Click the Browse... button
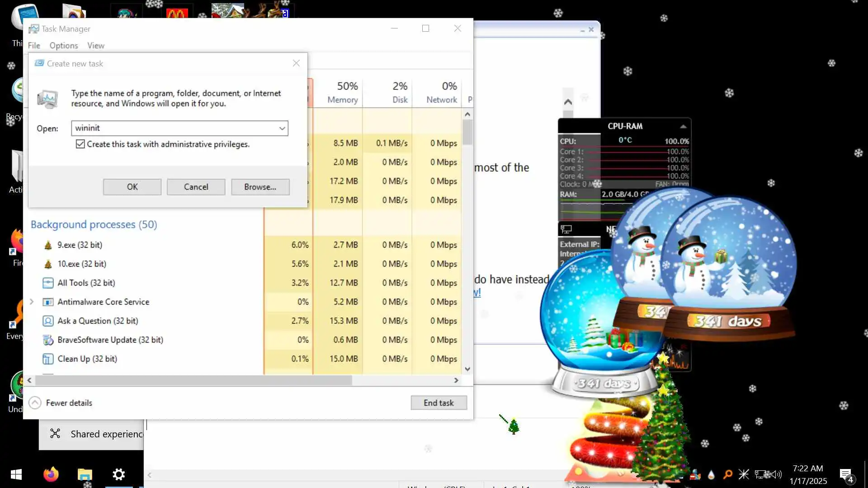868x488 pixels. pos(260,187)
